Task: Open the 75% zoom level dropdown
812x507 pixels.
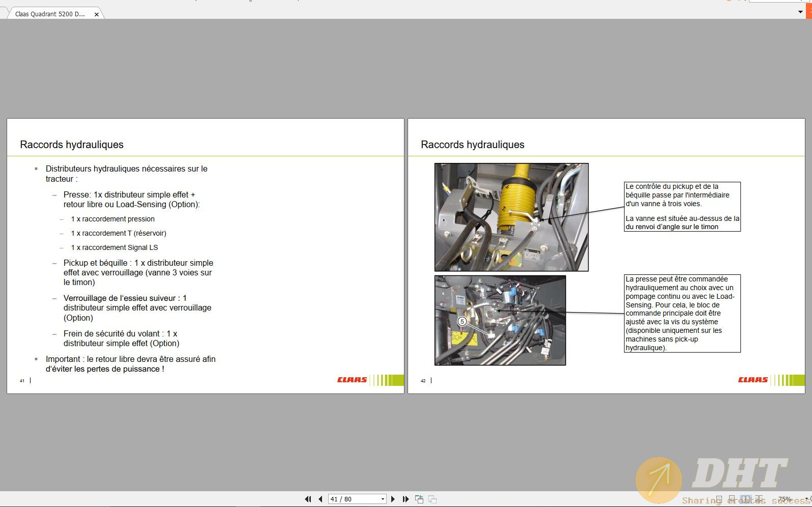Action: 807,499
